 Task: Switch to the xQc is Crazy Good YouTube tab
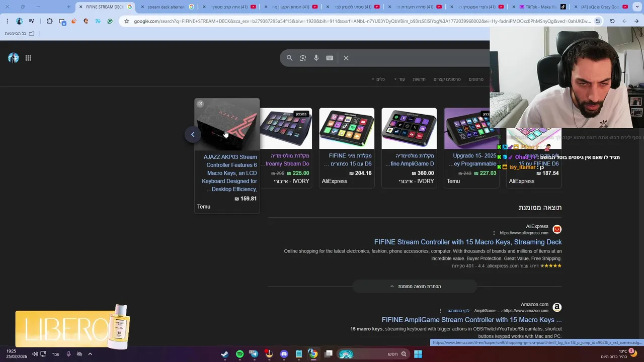[x=600, y=7]
